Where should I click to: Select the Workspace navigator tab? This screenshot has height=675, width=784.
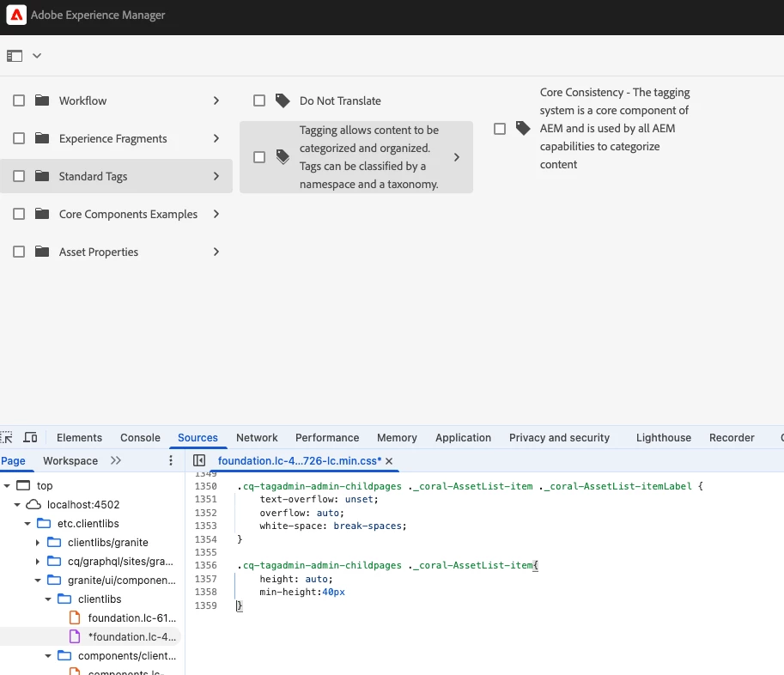pyautogui.click(x=70, y=460)
